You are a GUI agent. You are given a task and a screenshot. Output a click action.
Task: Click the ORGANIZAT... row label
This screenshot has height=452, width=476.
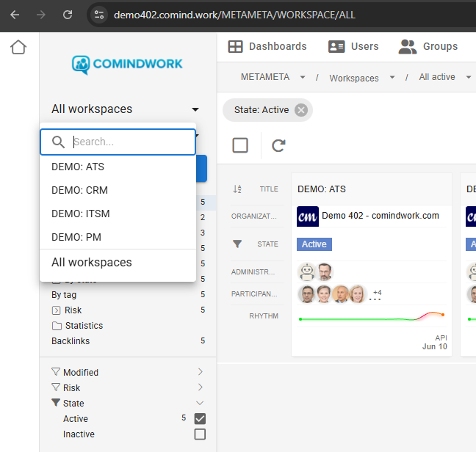253,216
